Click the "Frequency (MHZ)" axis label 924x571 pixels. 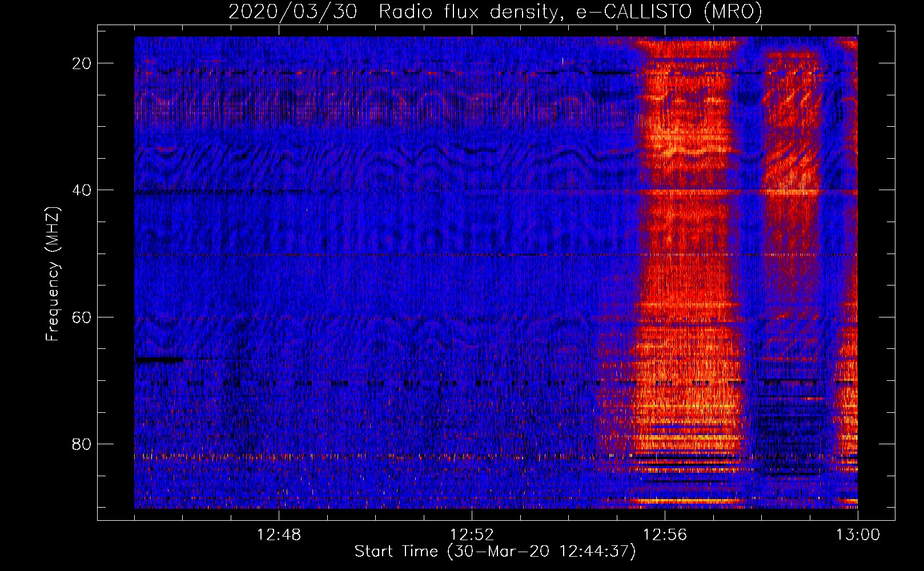click(x=53, y=274)
